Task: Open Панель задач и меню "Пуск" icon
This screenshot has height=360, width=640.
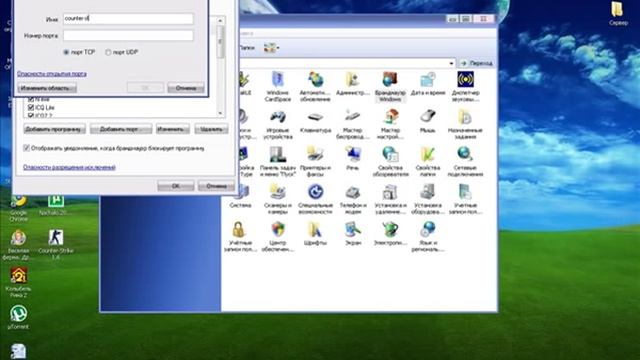Action: [x=278, y=162]
